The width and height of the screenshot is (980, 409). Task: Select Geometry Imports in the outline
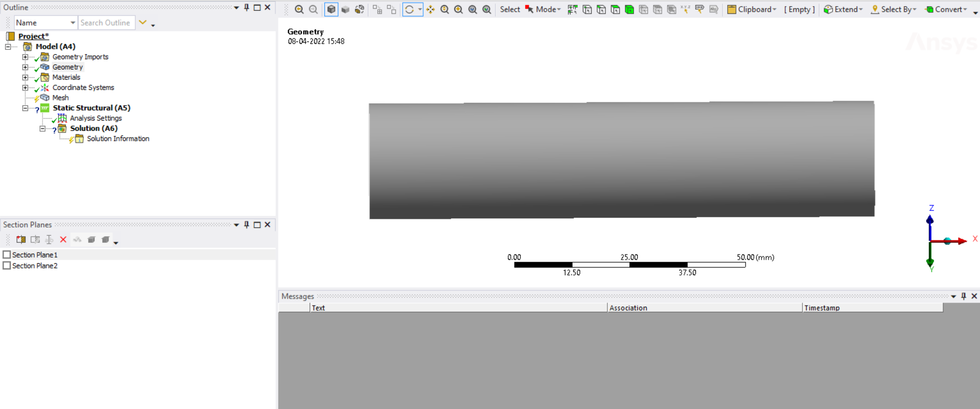(x=80, y=57)
